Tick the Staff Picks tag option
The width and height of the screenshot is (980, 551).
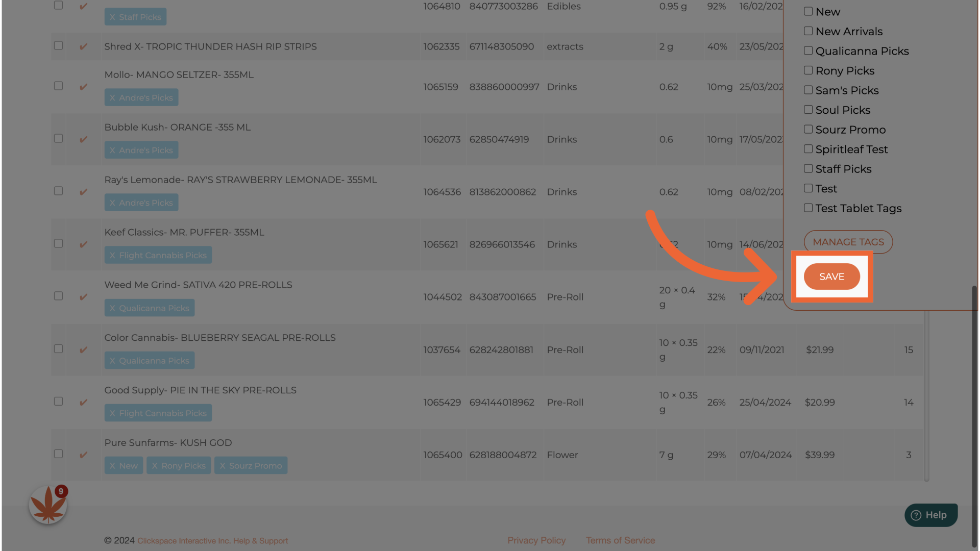(808, 169)
